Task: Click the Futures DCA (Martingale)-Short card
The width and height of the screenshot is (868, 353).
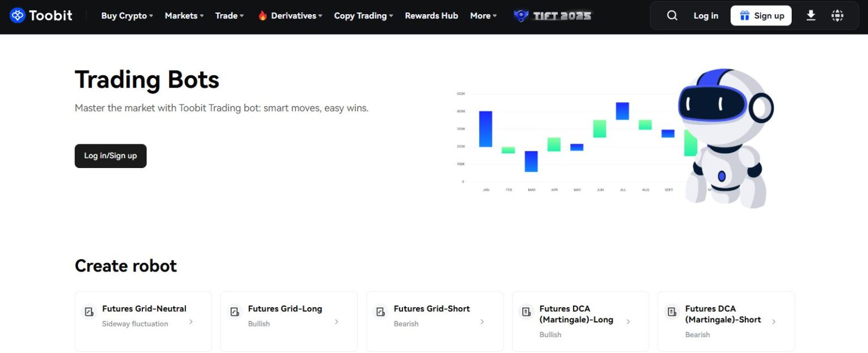Action: point(726,321)
